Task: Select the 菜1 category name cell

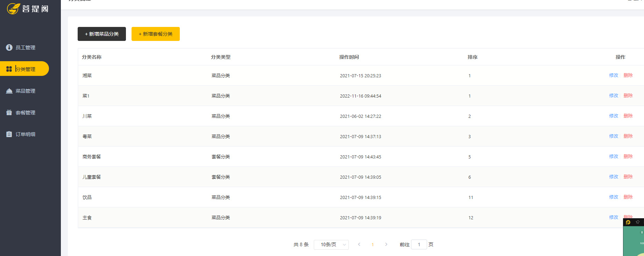Action: click(x=86, y=96)
